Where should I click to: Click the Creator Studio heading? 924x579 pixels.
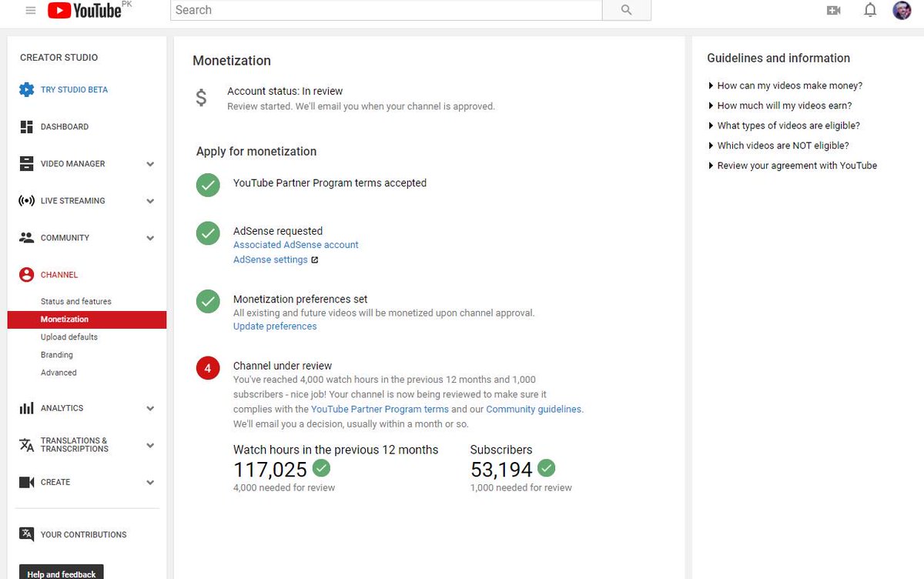click(x=59, y=58)
